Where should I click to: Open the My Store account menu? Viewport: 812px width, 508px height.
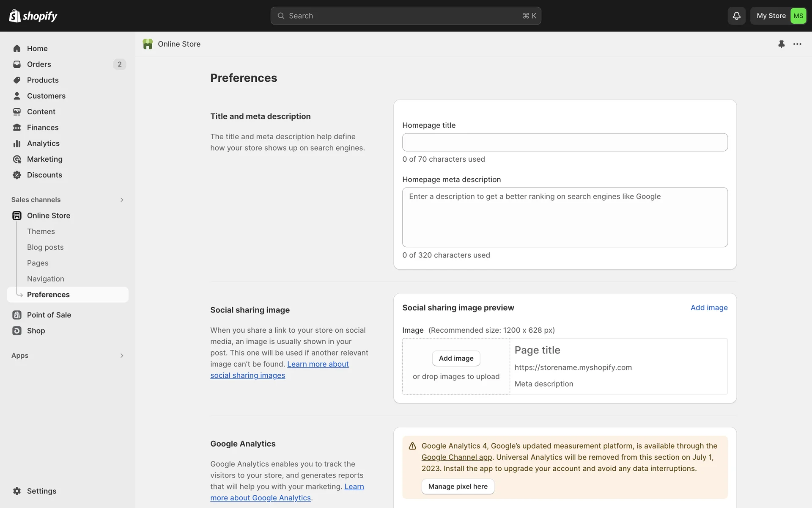click(771, 16)
